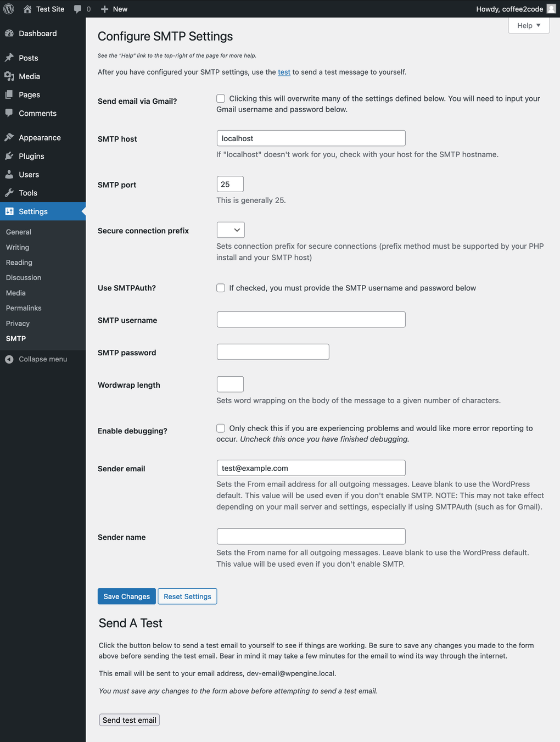560x742 pixels.
Task: Click the Save Changes button
Action: 126,596
